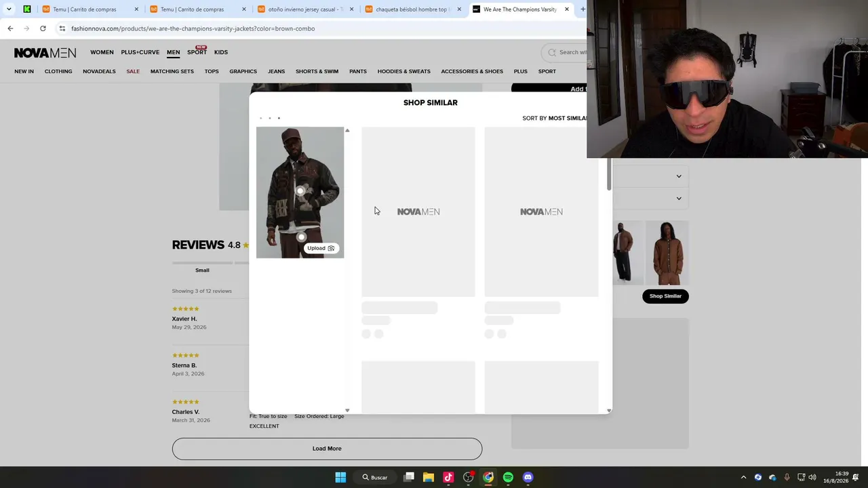This screenshot has height=488, width=868.
Task: Open the New In category
Action: tap(24, 71)
